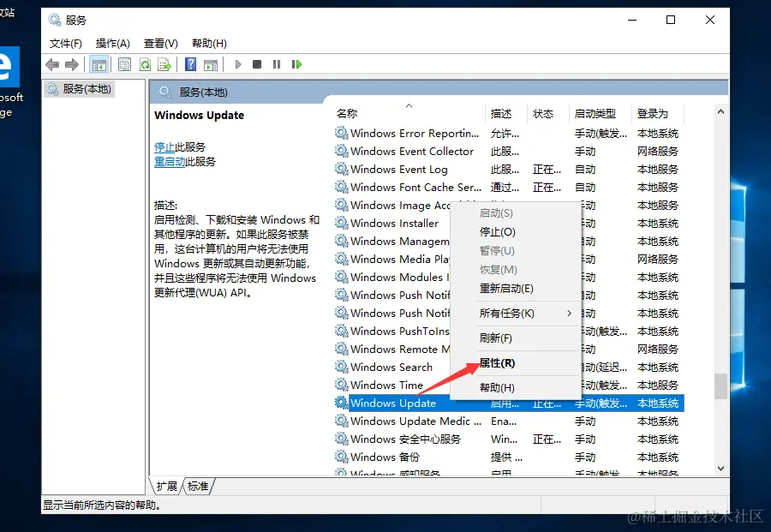Click the Export List toolbar icon
This screenshot has width=771, height=532.
coord(164,64)
